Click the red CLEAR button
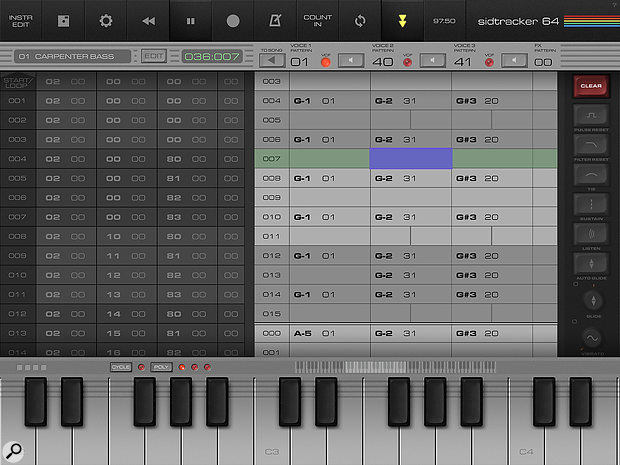This screenshot has width=620, height=465. [x=591, y=86]
